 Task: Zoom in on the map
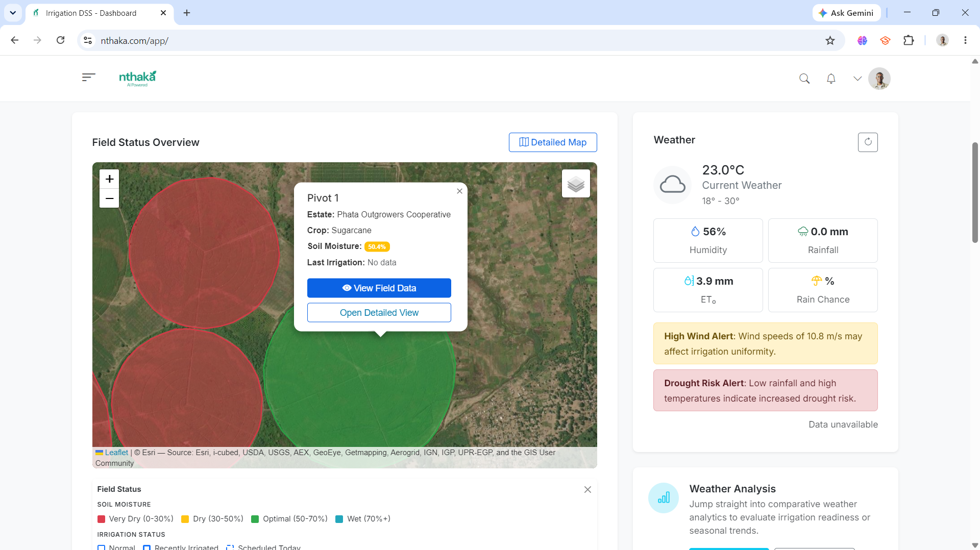click(x=109, y=179)
